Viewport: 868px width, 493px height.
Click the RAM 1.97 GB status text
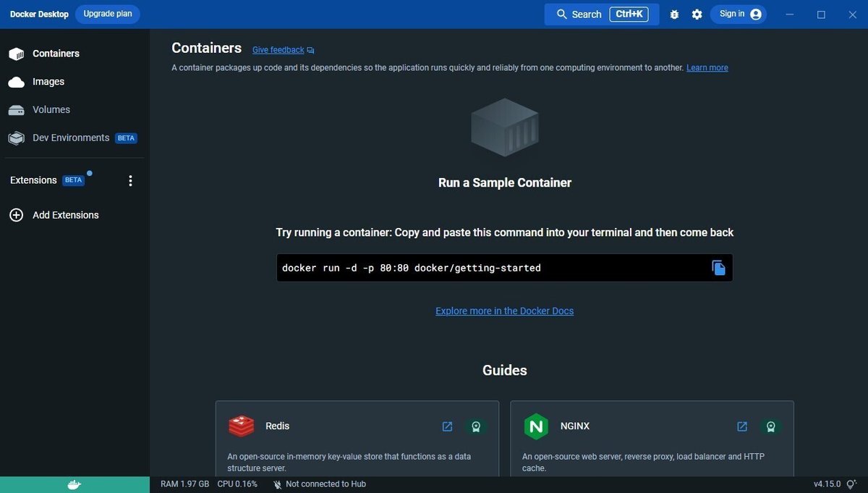point(184,484)
